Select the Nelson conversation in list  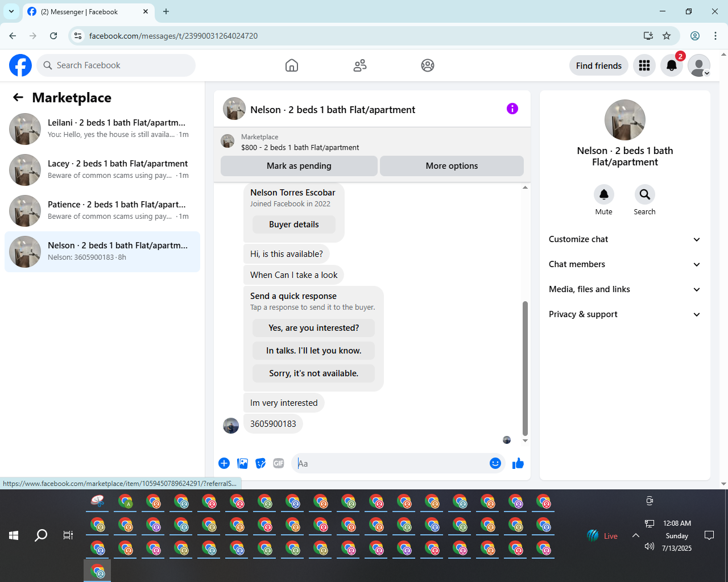click(x=102, y=252)
